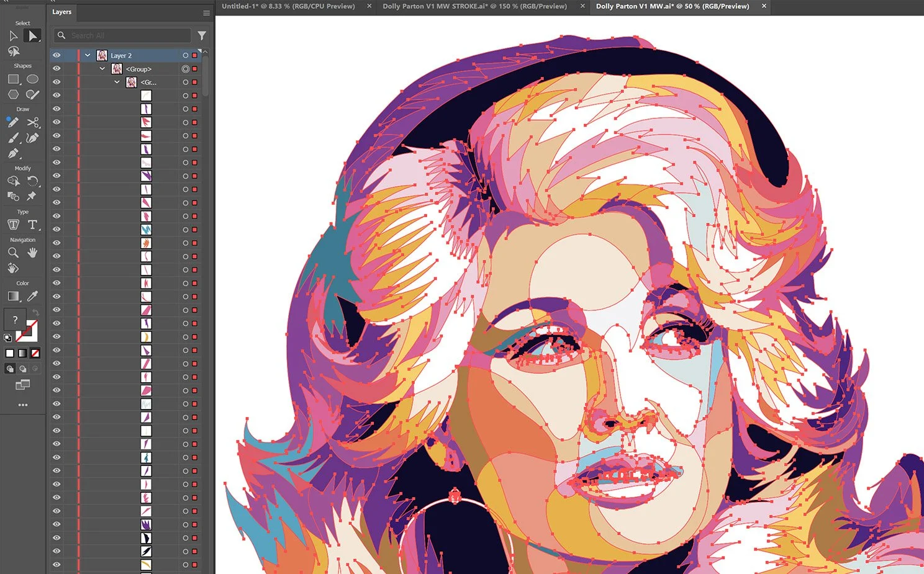Viewport: 924px width, 574px height.
Task: Select the Hand tool
Action: coord(32,253)
